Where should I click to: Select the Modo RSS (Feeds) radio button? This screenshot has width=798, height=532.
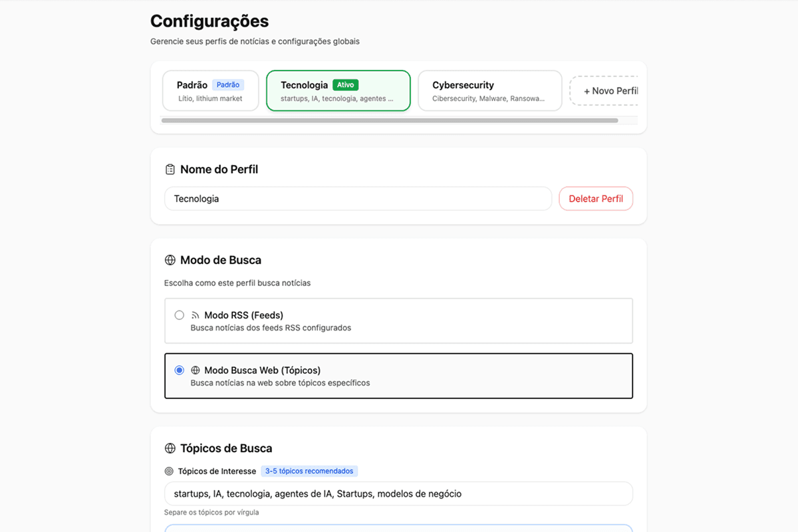[179, 315]
